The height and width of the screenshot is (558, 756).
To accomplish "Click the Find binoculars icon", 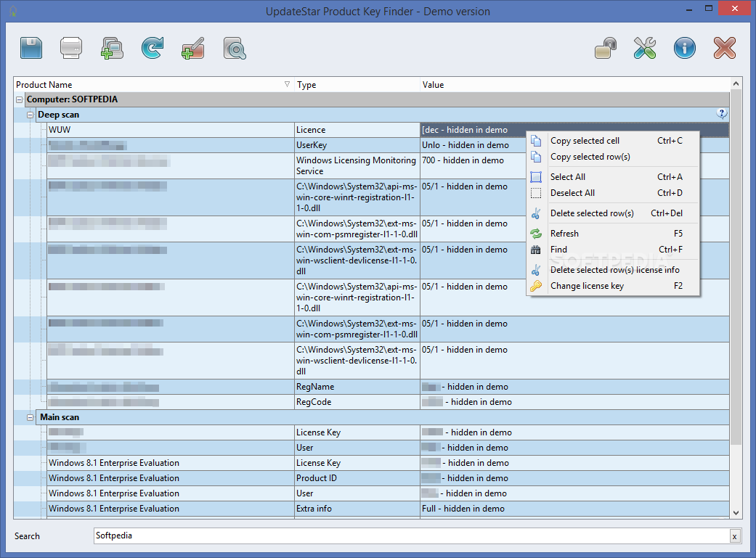I will tap(536, 250).
